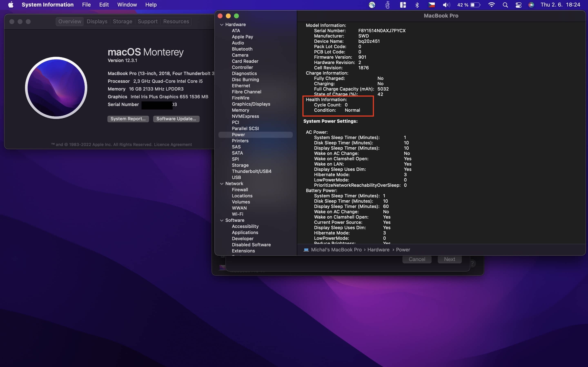Click the volume speaker icon
The width and height of the screenshot is (588, 367).
point(446,5)
